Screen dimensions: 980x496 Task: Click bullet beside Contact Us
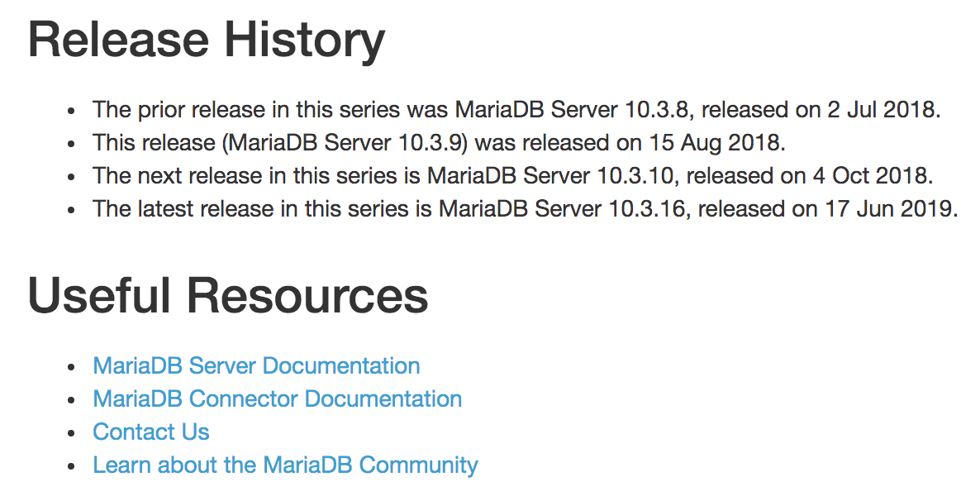point(72,433)
